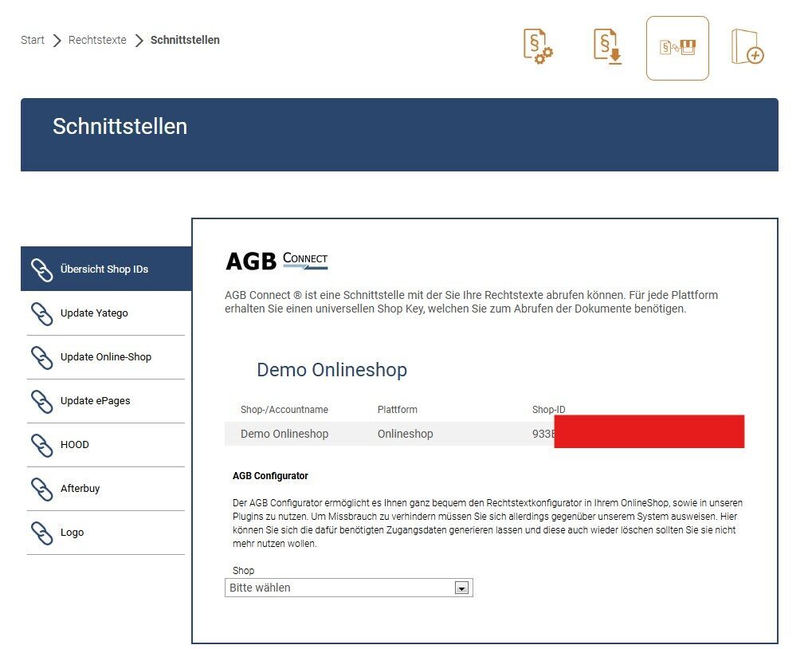Click chain icon beside Update Yatego
This screenshot has height=649, width=812.
pyautogui.click(x=42, y=314)
